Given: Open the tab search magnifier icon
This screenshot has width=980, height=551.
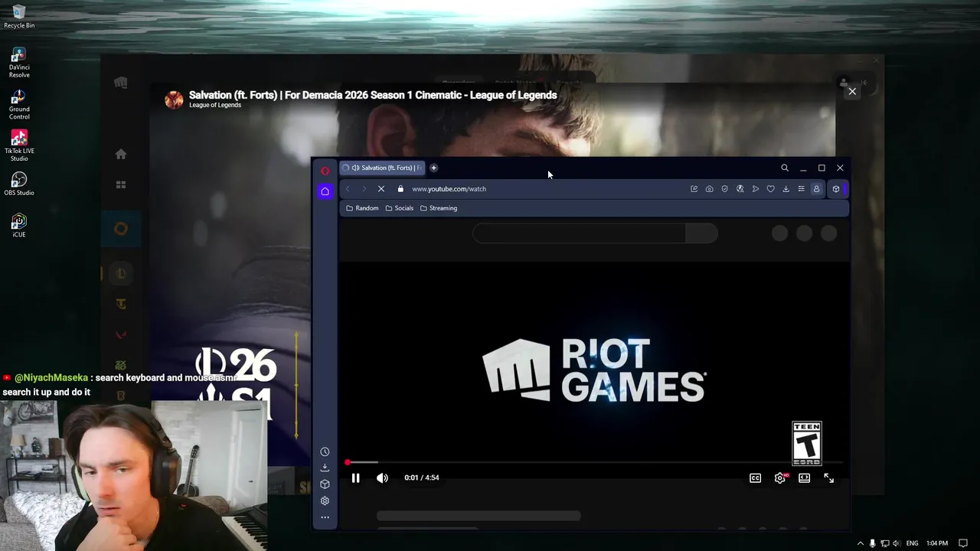Looking at the screenshot, I should click(x=785, y=168).
